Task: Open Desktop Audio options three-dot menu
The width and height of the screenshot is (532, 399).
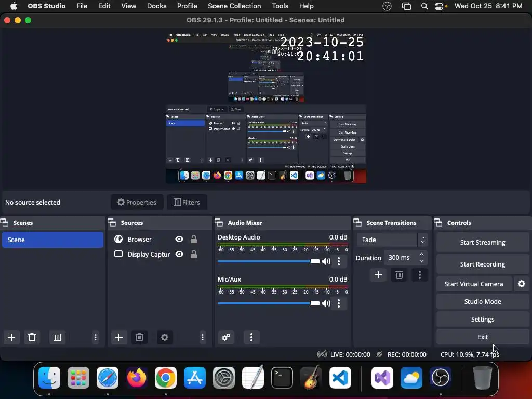Action: click(339, 261)
